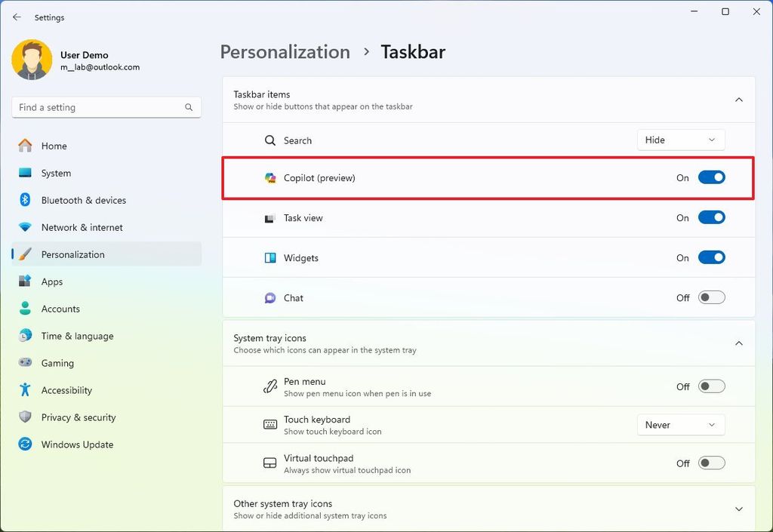Click the Virtual touchpad icon

[269, 463]
